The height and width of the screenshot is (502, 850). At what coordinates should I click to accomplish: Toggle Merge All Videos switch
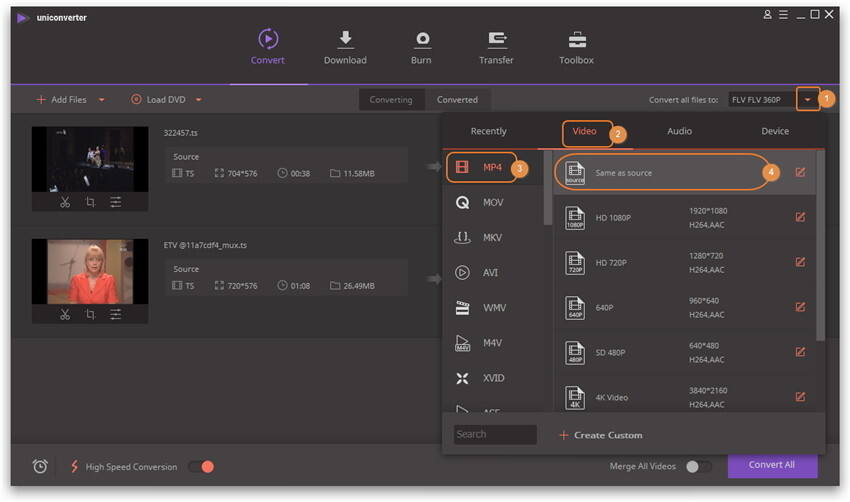698,467
